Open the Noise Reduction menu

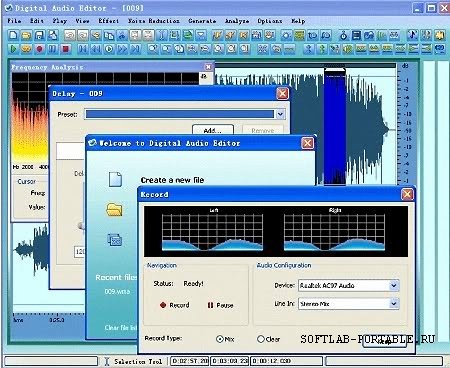(154, 21)
